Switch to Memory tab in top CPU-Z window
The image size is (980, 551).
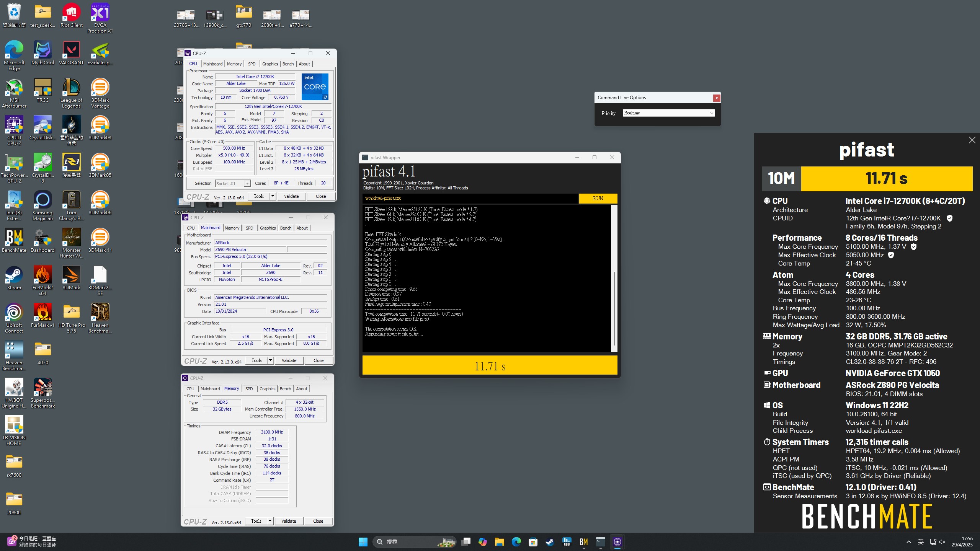pos(234,64)
